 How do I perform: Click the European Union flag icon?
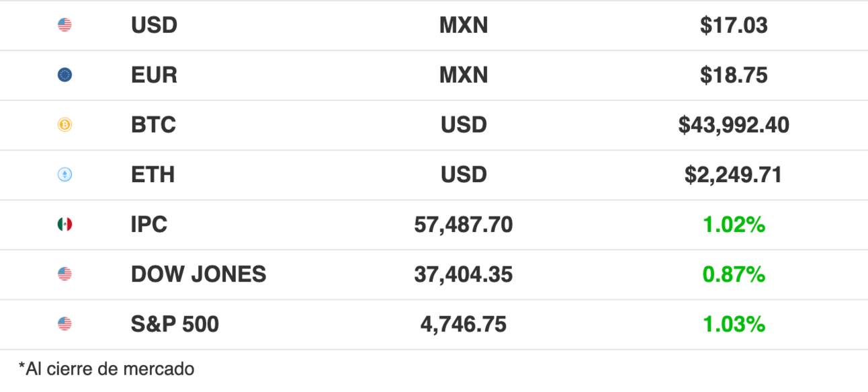pos(64,75)
